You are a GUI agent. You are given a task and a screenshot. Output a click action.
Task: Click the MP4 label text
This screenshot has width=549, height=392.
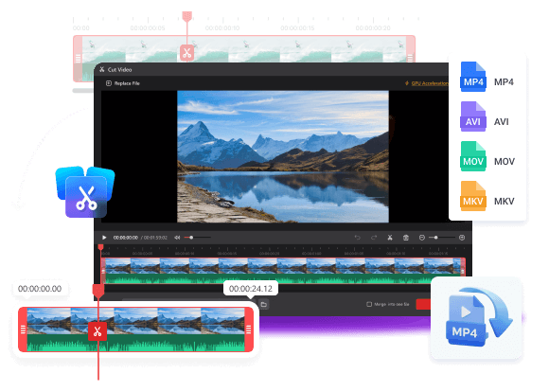click(x=504, y=82)
